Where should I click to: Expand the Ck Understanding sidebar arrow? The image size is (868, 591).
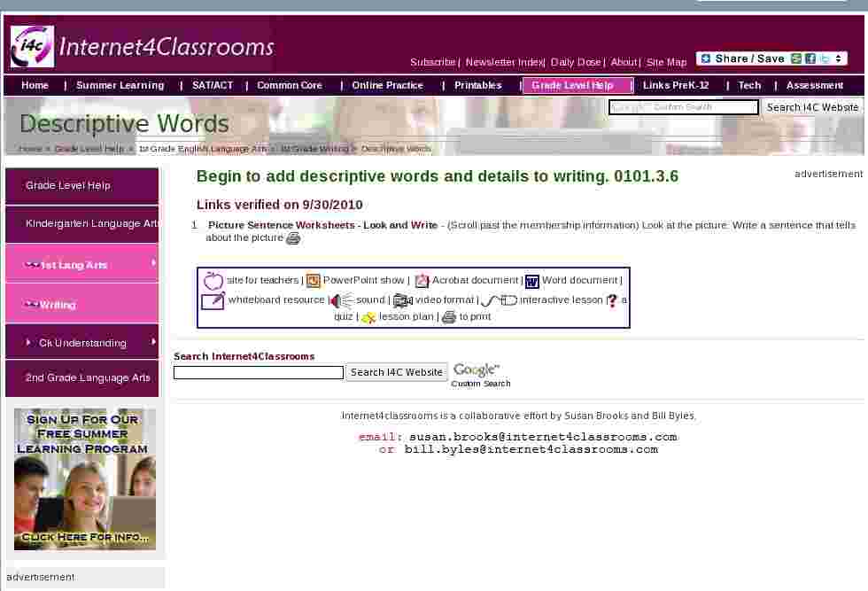point(153,342)
